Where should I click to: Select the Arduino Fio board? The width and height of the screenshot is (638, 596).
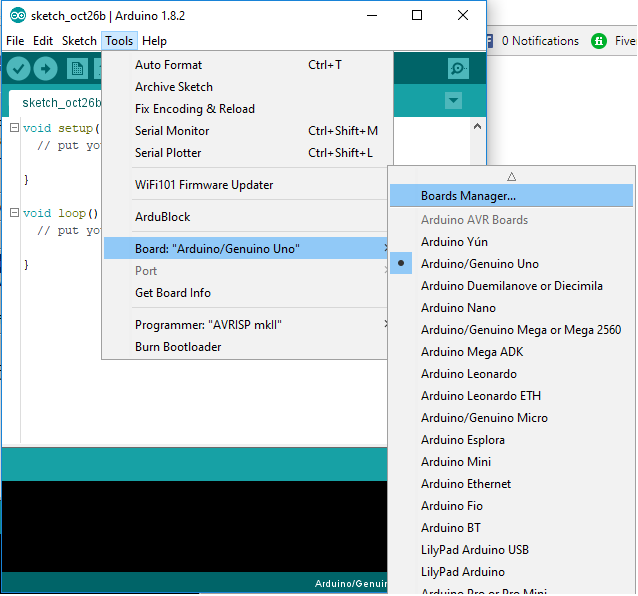[x=511, y=506]
